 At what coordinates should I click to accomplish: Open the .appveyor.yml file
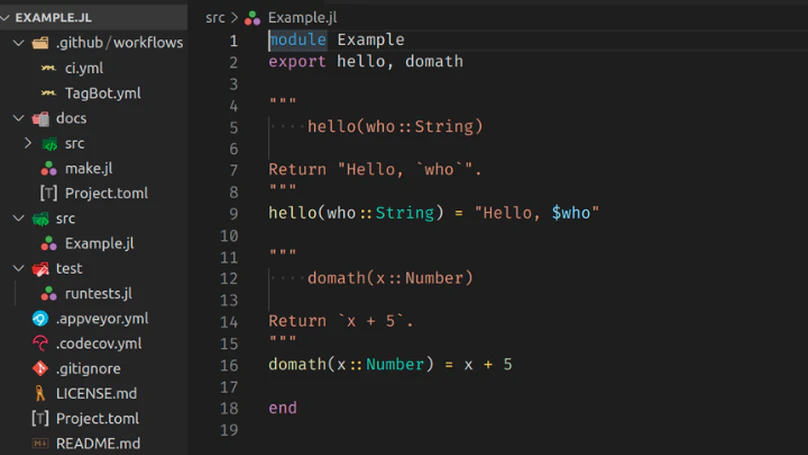point(102,318)
